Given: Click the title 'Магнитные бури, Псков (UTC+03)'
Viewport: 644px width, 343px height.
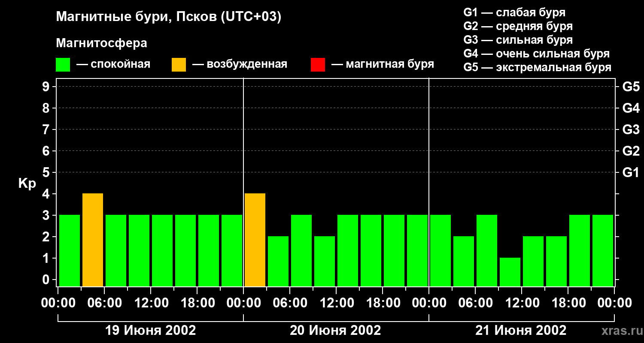Looking at the screenshot, I should 169,17.
